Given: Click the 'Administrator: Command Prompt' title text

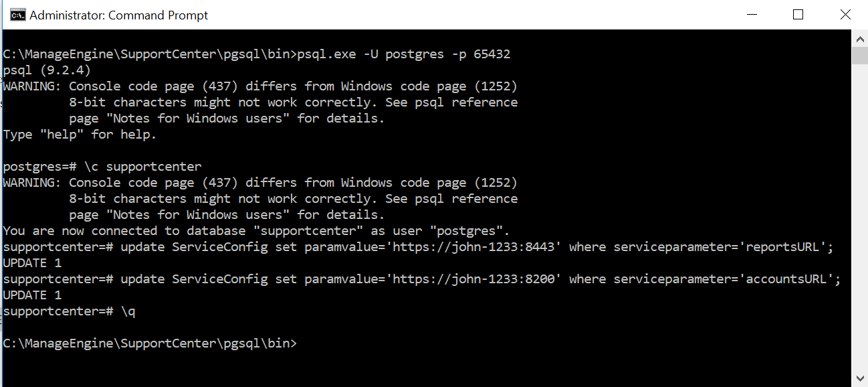Looking at the screenshot, I should point(119,15).
